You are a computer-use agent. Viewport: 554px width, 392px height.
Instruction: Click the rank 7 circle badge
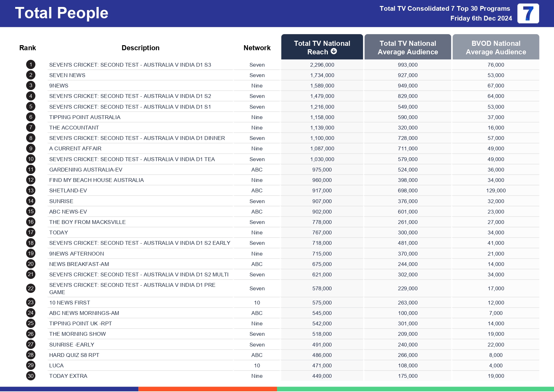point(31,128)
